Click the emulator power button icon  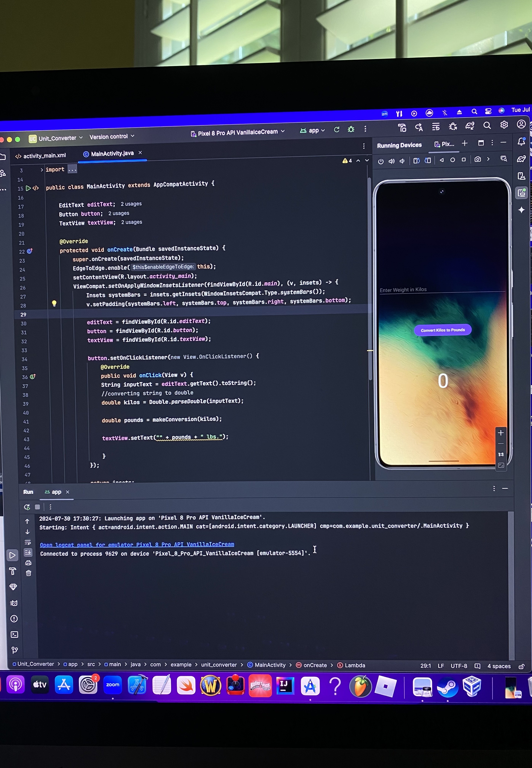click(381, 161)
